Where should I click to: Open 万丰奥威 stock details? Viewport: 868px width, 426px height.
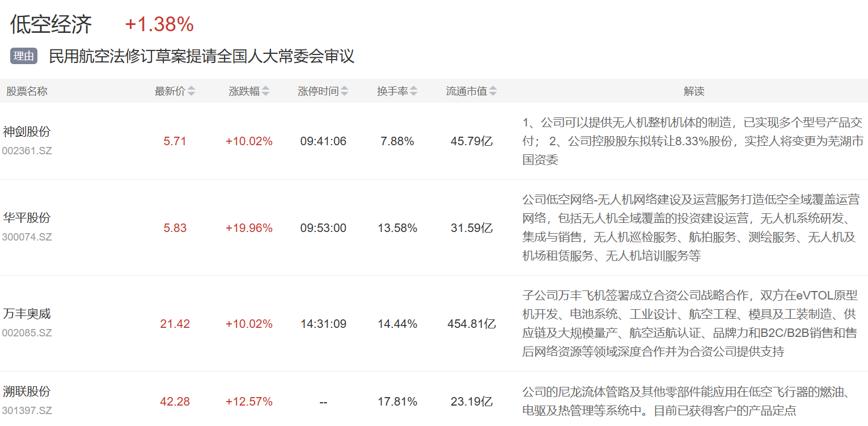pos(27,314)
